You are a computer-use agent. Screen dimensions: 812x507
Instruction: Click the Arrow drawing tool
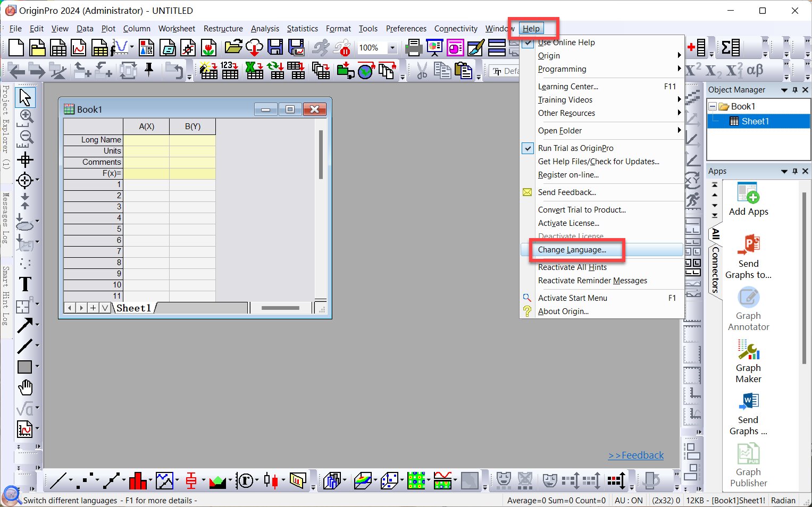pyautogui.click(x=24, y=325)
